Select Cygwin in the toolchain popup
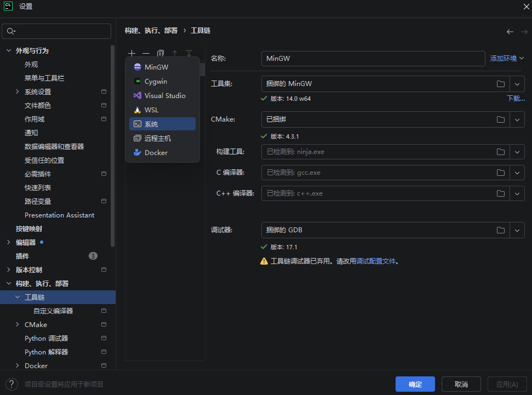532x395 pixels. click(163, 82)
